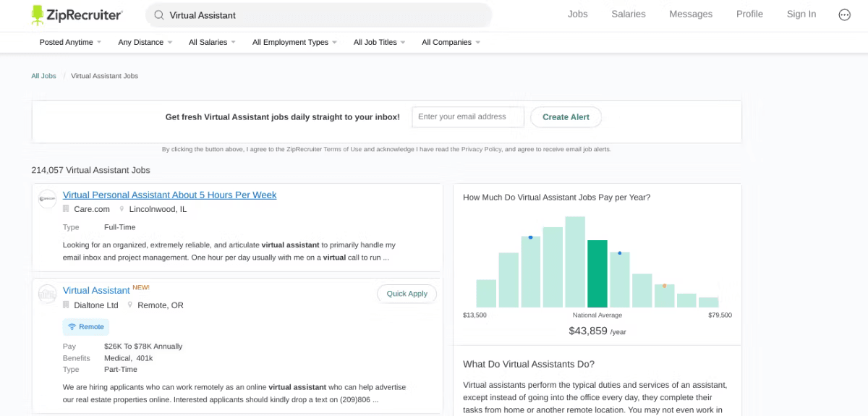Click the Lincolnwood location pin icon
The width and height of the screenshot is (868, 416).
click(x=122, y=209)
